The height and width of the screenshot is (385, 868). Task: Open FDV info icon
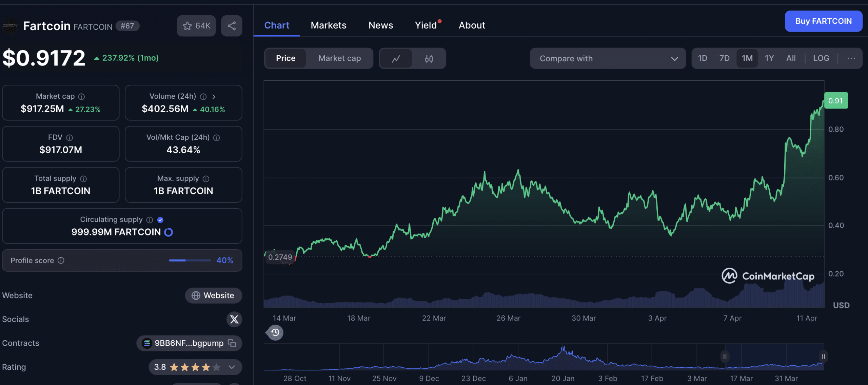pyautogui.click(x=70, y=138)
